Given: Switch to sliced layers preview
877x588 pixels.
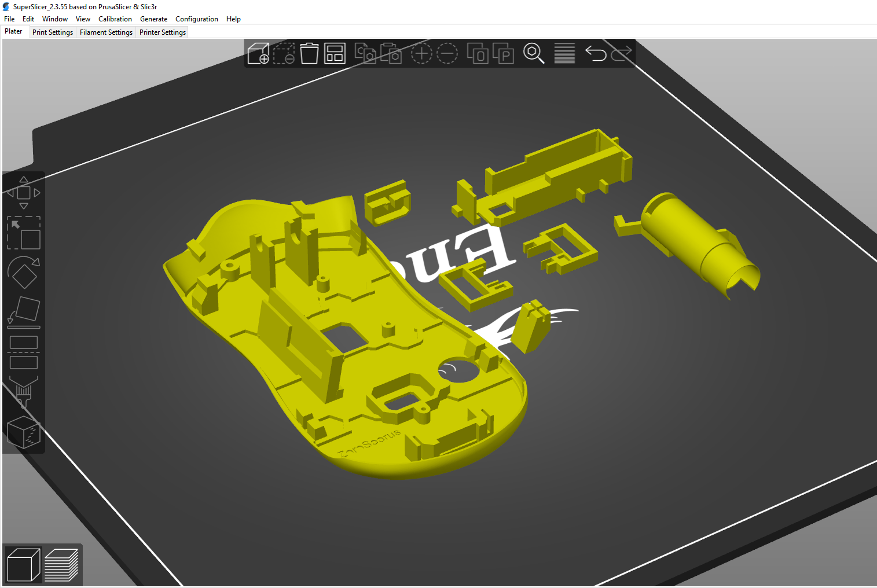Looking at the screenshot, I should (61, 564).
